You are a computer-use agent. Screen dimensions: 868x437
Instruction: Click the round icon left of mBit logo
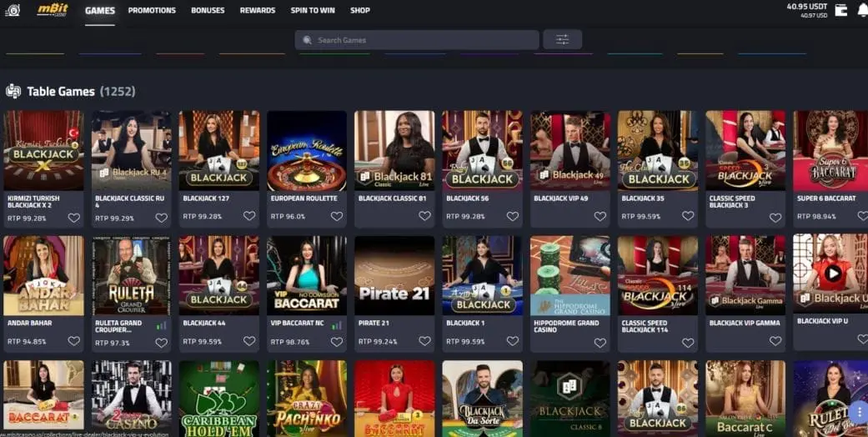click(12, 10)
